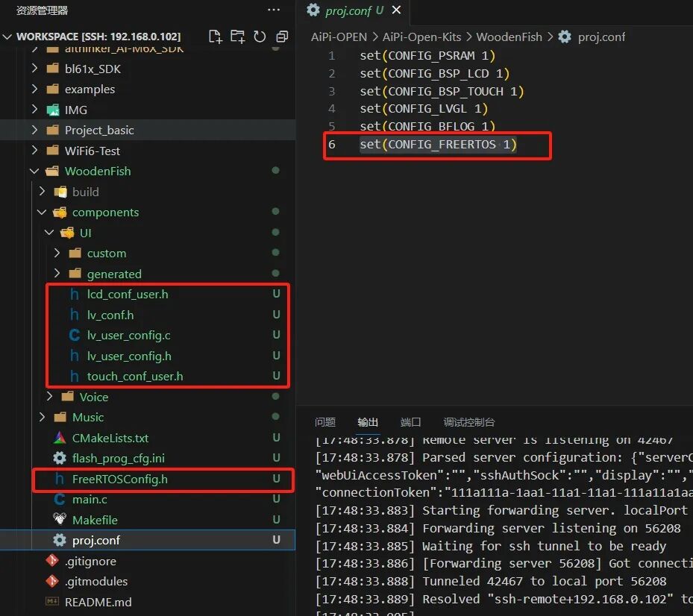Close the proj.conf editor tab
Image resolution: width=693 pixels, height=616 pixels.
click(x=396, y=10)
